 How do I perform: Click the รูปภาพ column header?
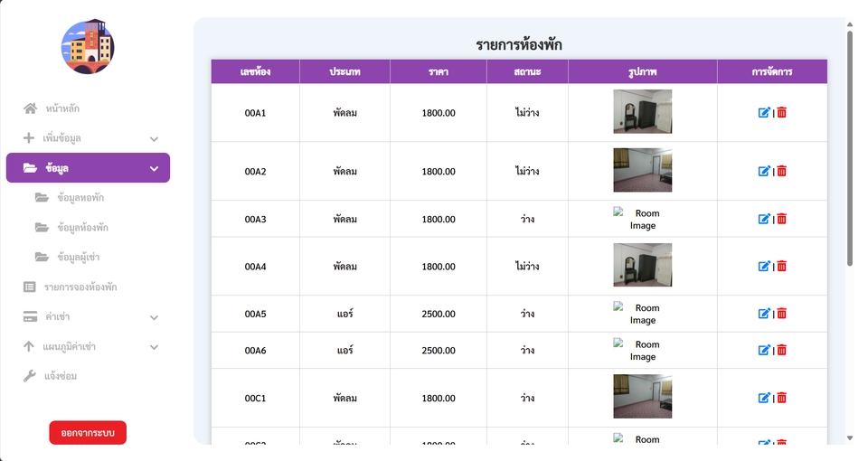pos(643,71)
